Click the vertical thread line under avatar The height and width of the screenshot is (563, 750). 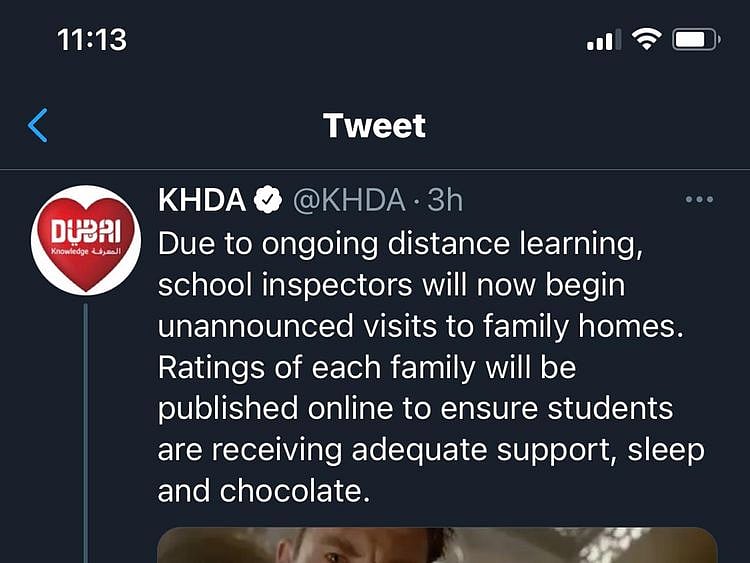pyautogui.click(x=86, y=430)
